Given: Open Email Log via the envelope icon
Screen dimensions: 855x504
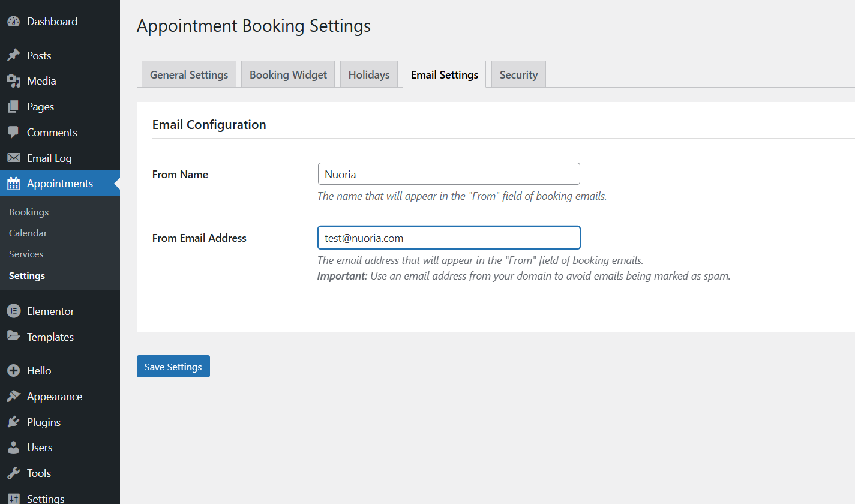Looking at the screenshot, I should pyautogui.click(x=13, y=157).
